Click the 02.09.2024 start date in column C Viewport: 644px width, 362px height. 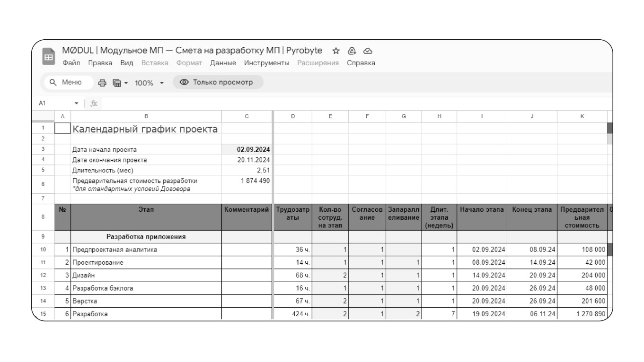coord(247,149)
